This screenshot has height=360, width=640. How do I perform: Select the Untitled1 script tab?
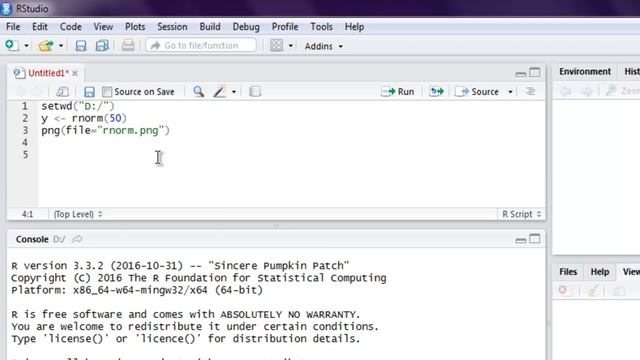(x=48, y=73)
